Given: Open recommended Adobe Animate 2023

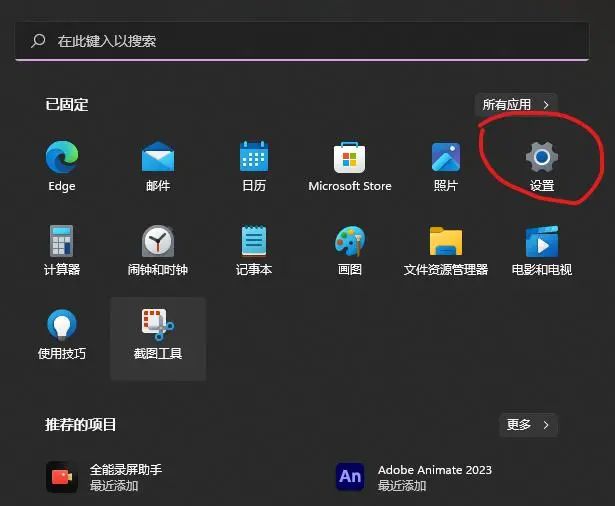Looking at the screenshot, I should (x=413, y=477).
